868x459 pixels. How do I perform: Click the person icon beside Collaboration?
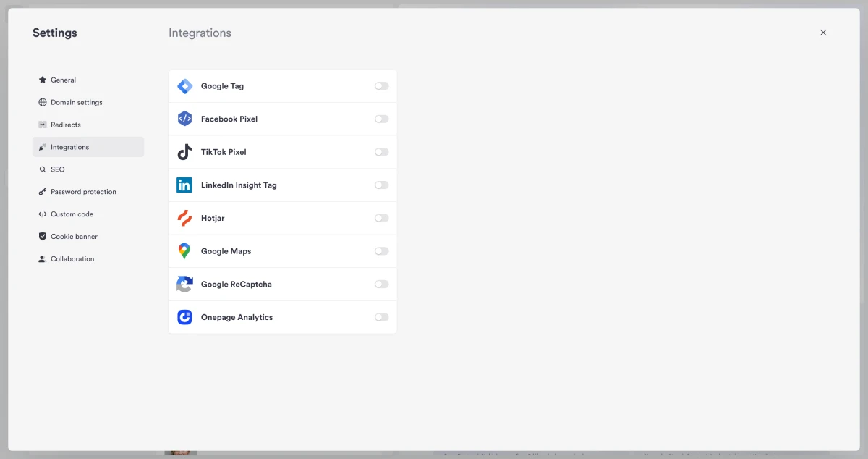(43, 259)
